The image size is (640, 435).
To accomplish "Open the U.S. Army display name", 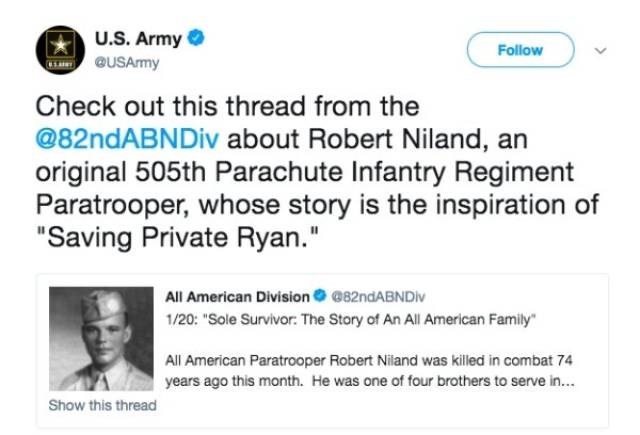I will click(x=138, y=40).
